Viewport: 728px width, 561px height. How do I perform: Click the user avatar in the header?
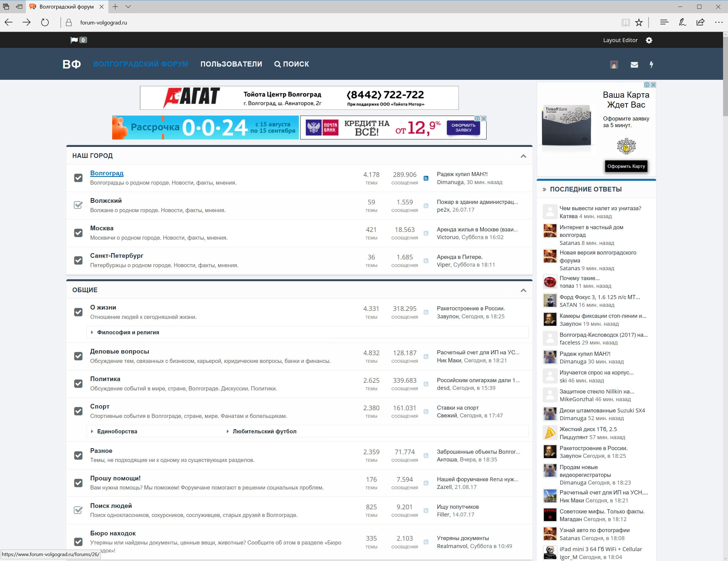pyautogui.click(x=614, y=65)
